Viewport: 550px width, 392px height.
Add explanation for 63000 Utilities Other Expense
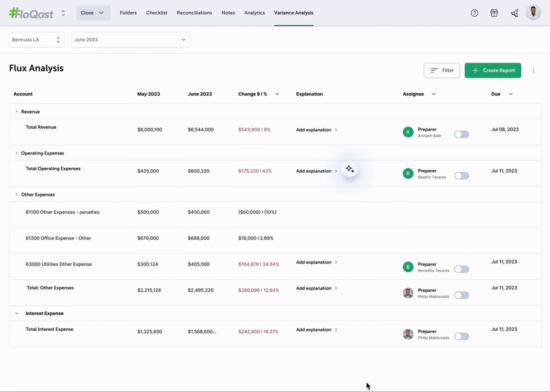coord(316,262)
